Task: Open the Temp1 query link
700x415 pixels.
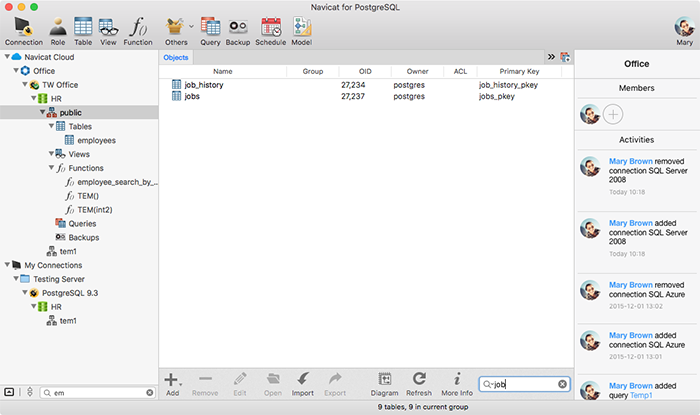Action: pyautogui.click(x=641, y=395)
